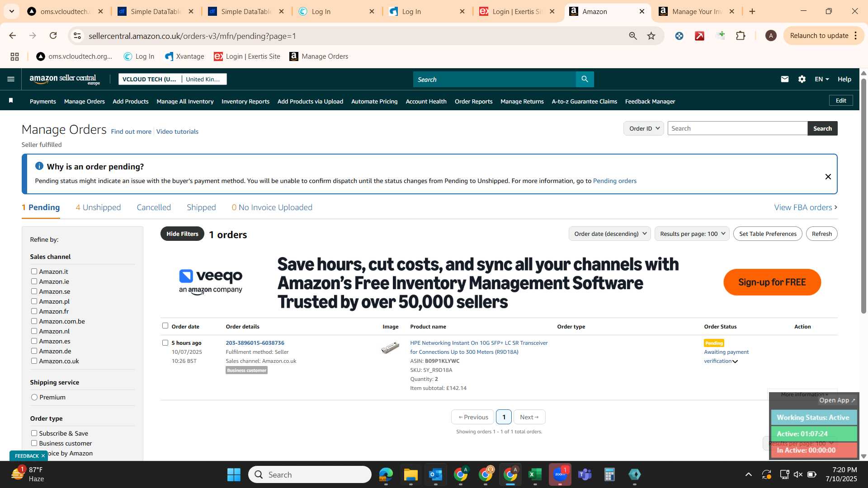The height and width of the screenshot is (488, 868).
Task: Click the info icon in pending banner
Action: point(39,166)
